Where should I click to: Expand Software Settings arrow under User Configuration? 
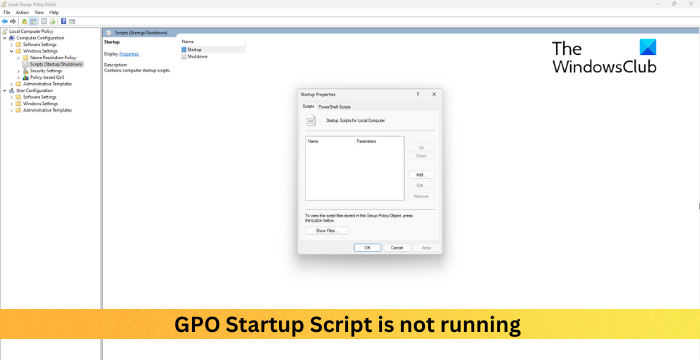point(11,97)
